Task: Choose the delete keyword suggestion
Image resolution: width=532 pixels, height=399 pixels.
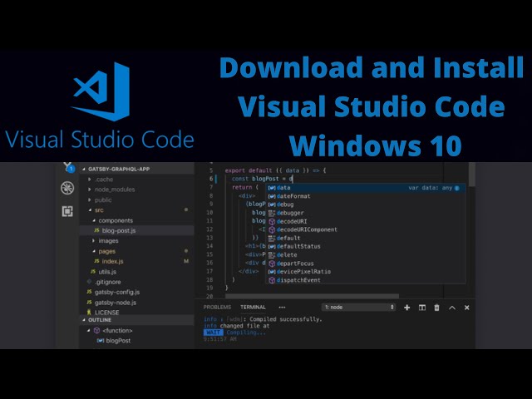Action: [x=366, y=255]
